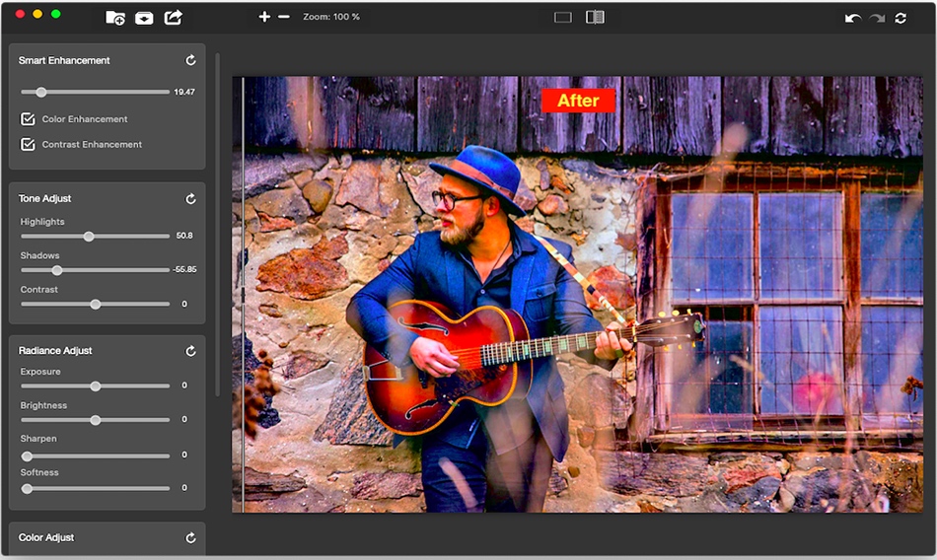Switch to split before/after view icon
Viewport: 937px width, 560px height.
[595, 17]
